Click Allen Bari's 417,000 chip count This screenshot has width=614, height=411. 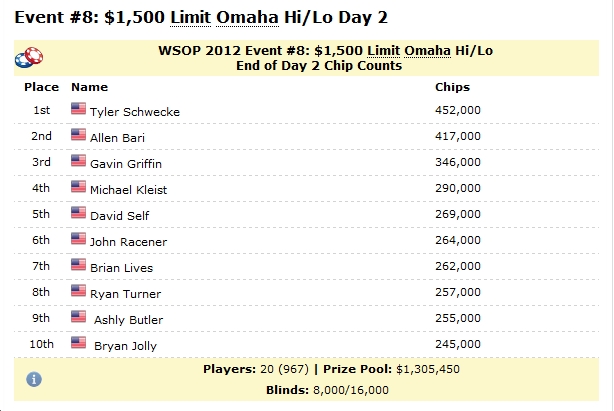[458, 136]
